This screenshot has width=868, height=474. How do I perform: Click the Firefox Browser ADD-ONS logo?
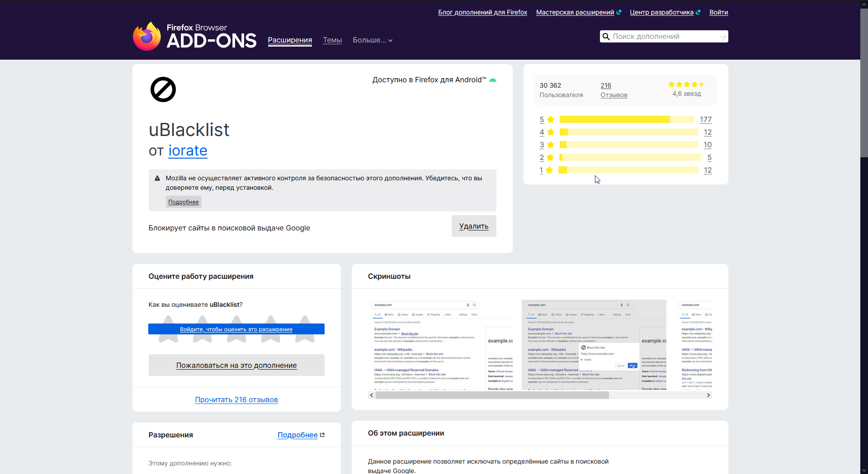point(194,36)
